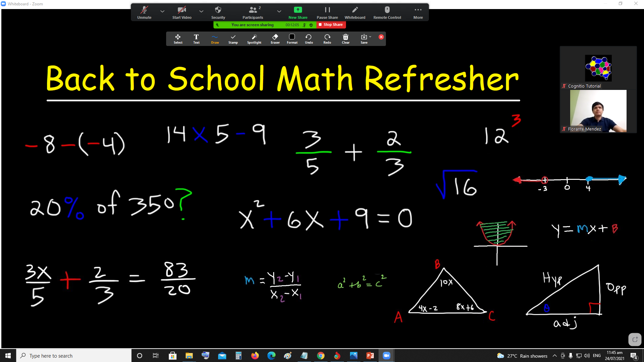Activate the Draw tool

pyautogui.click(x=215, y=39)
